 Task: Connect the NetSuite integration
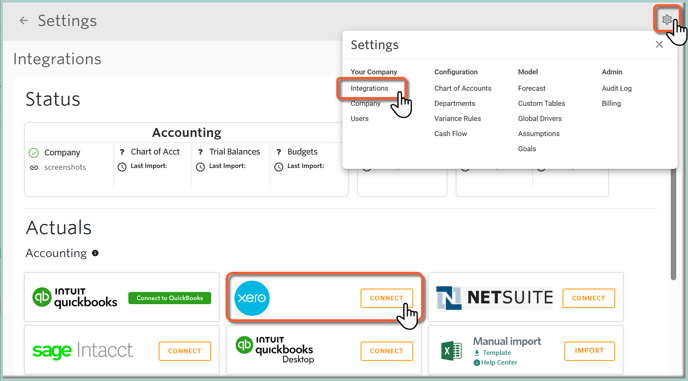tap(588, 298)
